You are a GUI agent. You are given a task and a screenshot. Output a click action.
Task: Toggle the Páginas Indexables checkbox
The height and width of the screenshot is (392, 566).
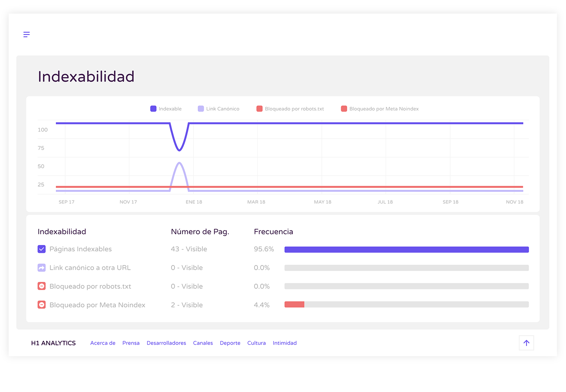point(42,249)
